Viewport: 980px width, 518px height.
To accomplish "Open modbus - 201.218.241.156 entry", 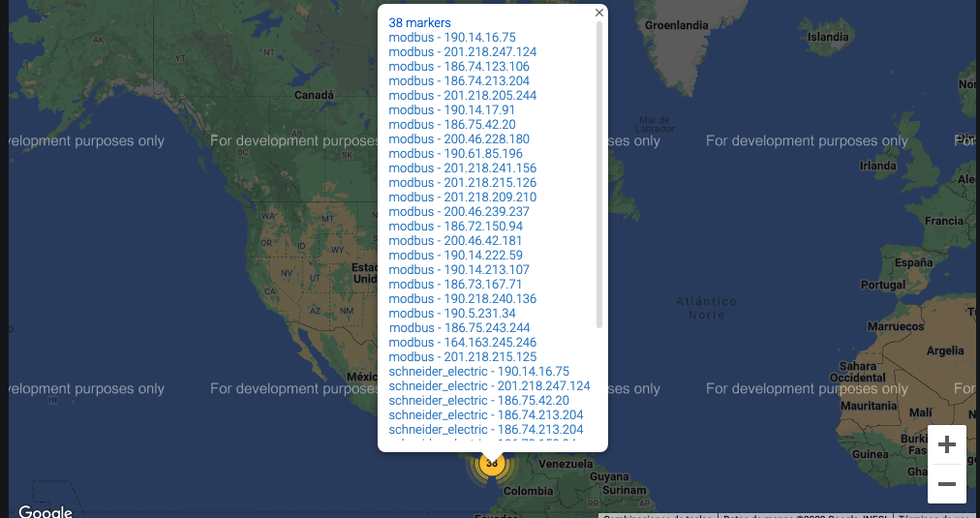I will pyautogui.click(x=463, y=168).
